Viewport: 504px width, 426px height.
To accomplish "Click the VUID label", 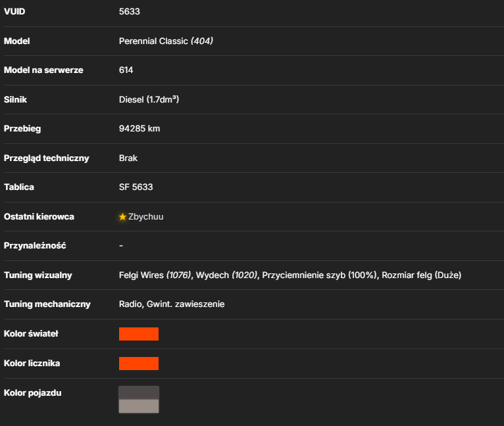I will tap(14, 12).
